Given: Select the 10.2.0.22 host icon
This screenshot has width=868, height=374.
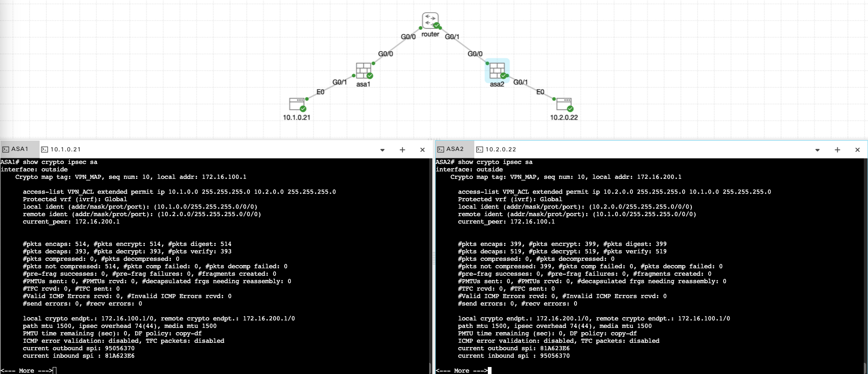Looking at the screenshot, I should click(564, 104).
